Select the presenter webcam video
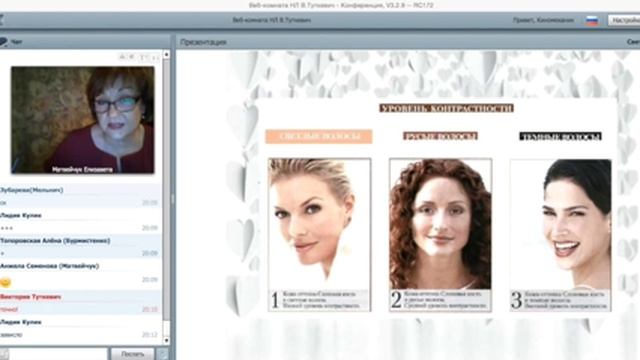This screenshot has height=360, width=640. [x=83, y=120]
